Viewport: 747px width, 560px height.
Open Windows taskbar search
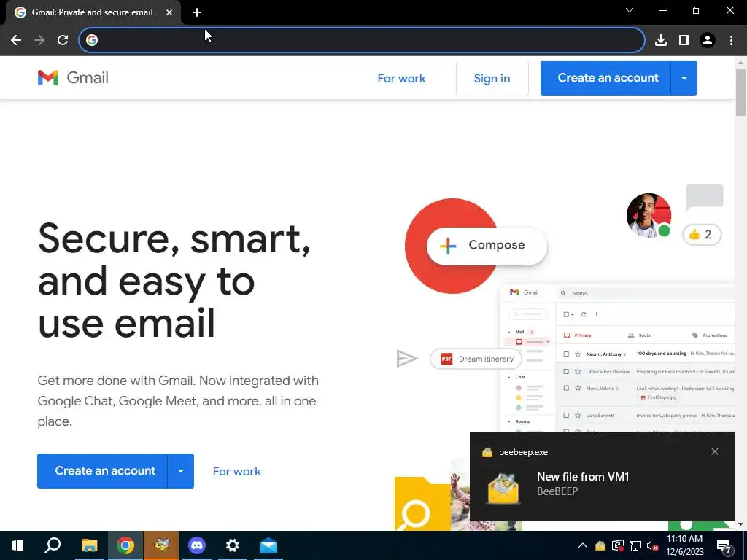(x=53, y=545)
